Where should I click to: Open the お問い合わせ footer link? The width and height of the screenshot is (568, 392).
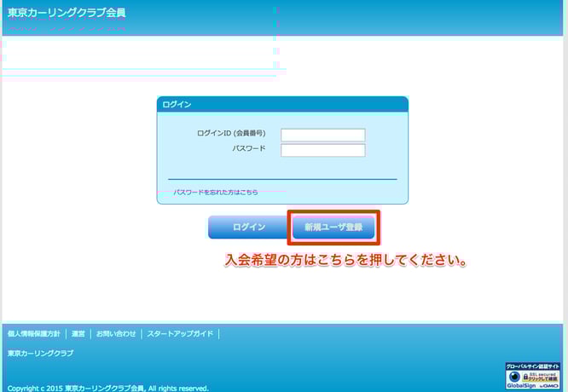coord(116,334)
